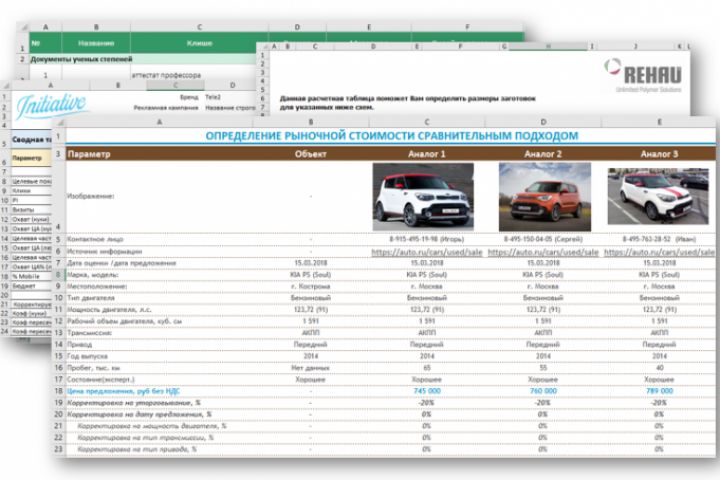The height and width of the screenshot is (480, 720).
Task: Select the Данная расчетная таблица text in REHAU sheet
Action: point(407,103)
